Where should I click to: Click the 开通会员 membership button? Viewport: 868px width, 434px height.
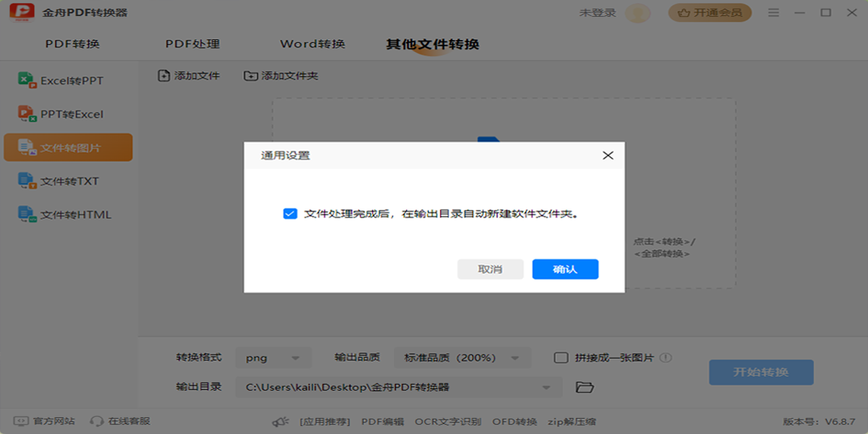point(710,12)
